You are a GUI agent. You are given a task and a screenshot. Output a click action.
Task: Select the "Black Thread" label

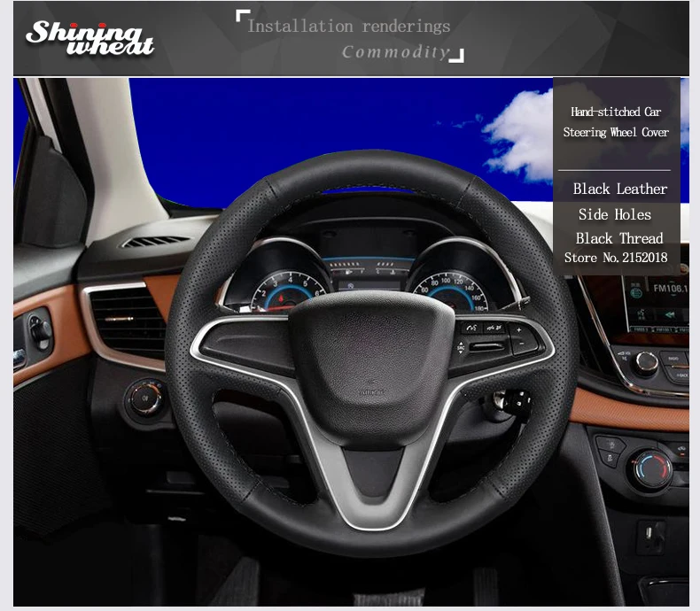(x=619, y=238)
